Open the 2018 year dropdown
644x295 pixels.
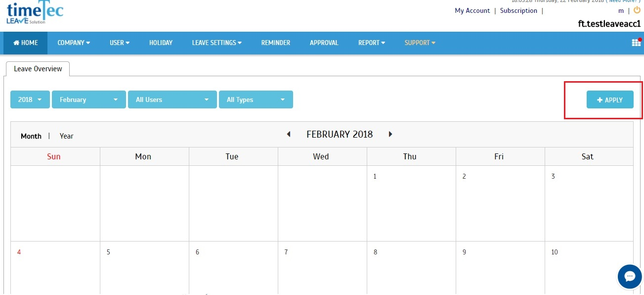click(x=30, y=99)
